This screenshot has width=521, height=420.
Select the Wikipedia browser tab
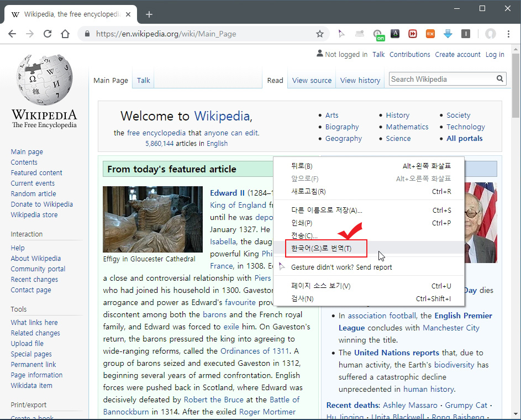tap(70, 14)
